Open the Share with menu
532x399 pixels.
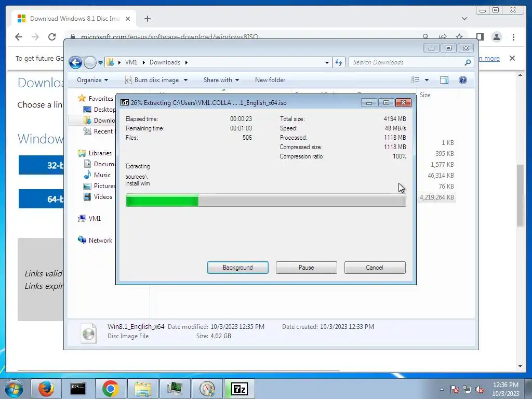point(221,80)
